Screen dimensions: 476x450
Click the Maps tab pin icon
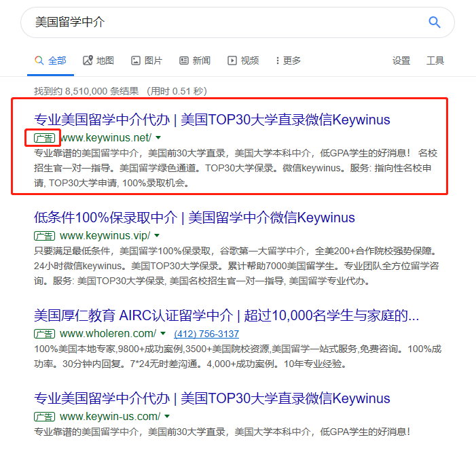[88, 60]
